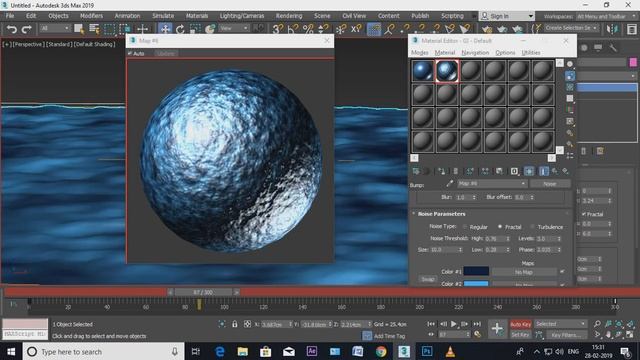The image size is (640, 360).
Task: Click the Go to Parent icon
Action: [x=555, y=171]
